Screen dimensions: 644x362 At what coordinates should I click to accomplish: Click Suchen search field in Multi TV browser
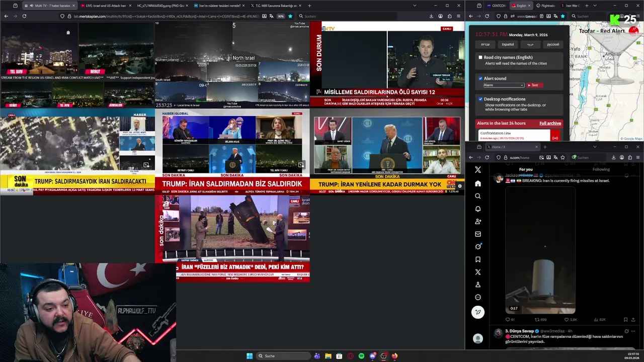click(347, 16)
